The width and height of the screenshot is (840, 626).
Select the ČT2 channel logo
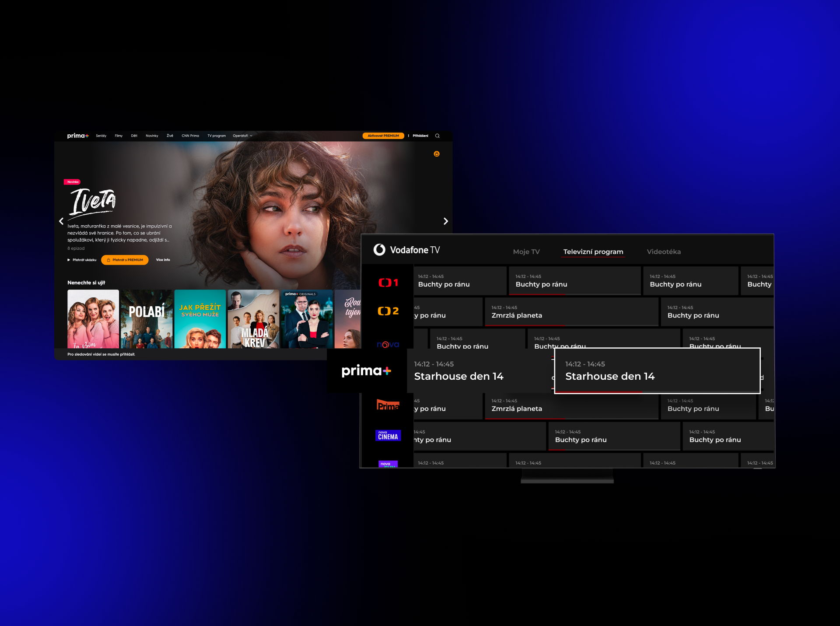[388, 311]
